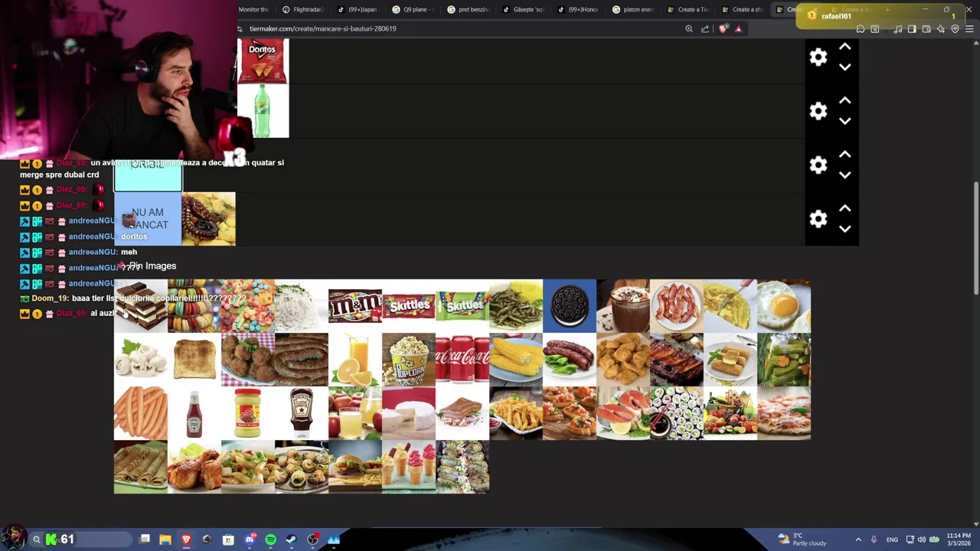This screenshot has width=980, height=551.
Task: Select the octopus dish in NU AM MANCAT row
Action: [x=208, y=219]
